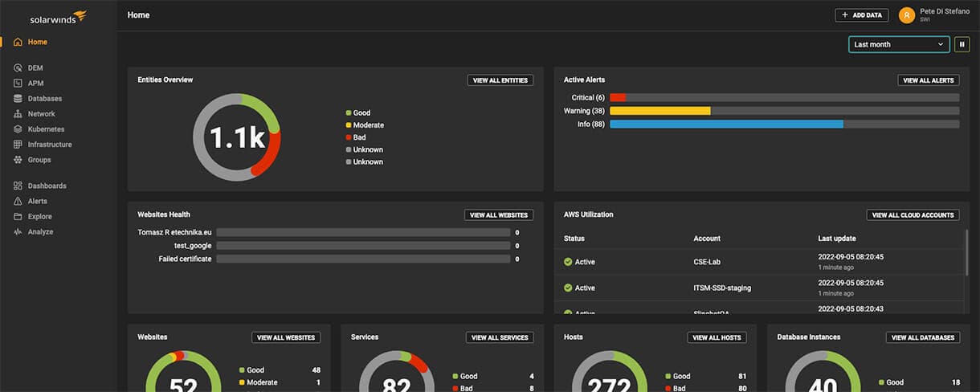This screenshot has width=980, height=392.
Task: Click VIEW ALL WEBSITES in Websites Health
Action: pos(499,215)
